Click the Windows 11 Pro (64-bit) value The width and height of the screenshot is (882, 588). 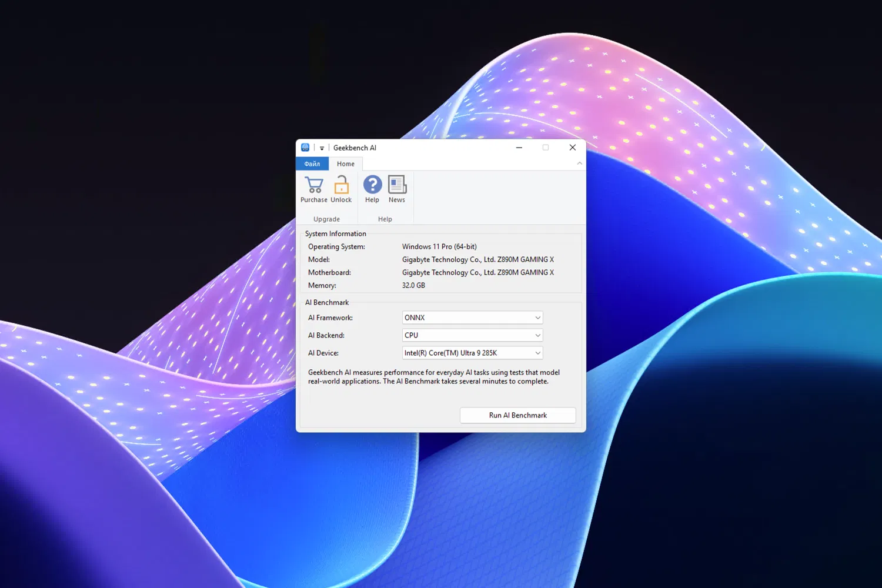click(x=439, y=247)
